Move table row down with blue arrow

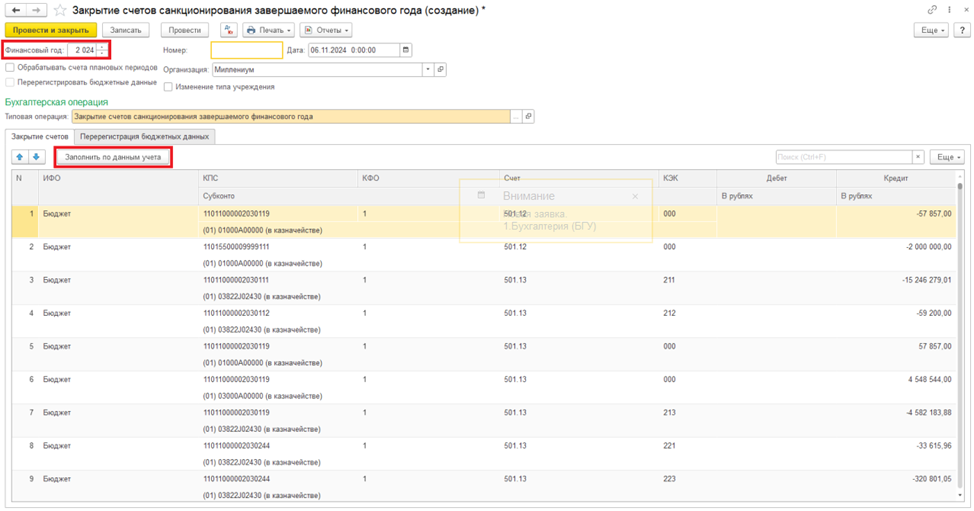(36, 157)
